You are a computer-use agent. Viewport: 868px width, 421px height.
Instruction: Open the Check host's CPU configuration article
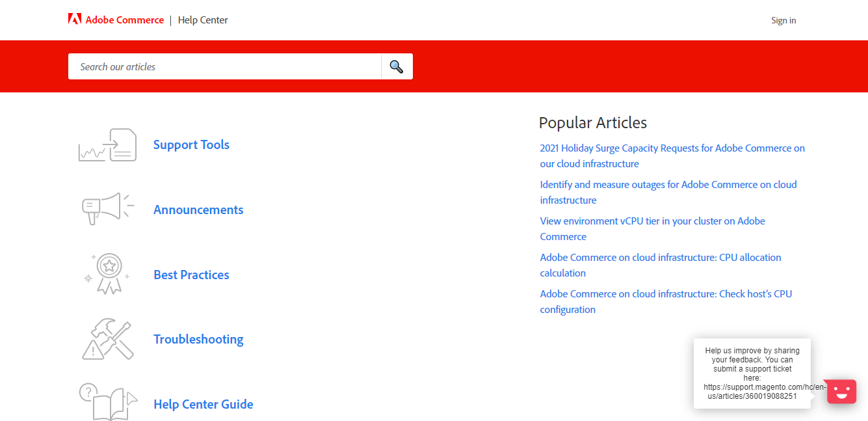click(x=666, y=294)
